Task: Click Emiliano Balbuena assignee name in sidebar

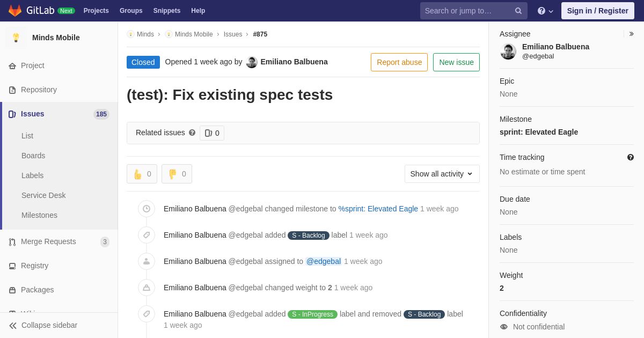Action: pyautogui.click(x=555, y=47)
